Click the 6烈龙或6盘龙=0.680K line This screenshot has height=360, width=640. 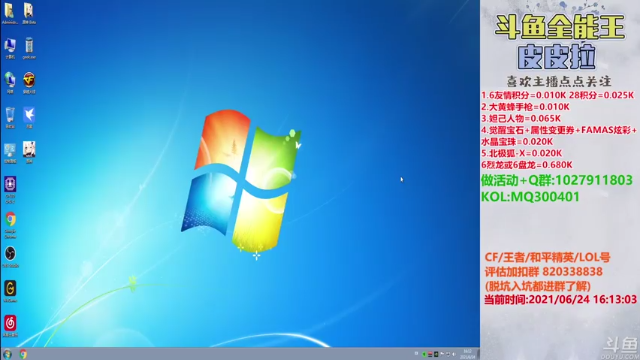pyautogui.click(x=527, y=165)
